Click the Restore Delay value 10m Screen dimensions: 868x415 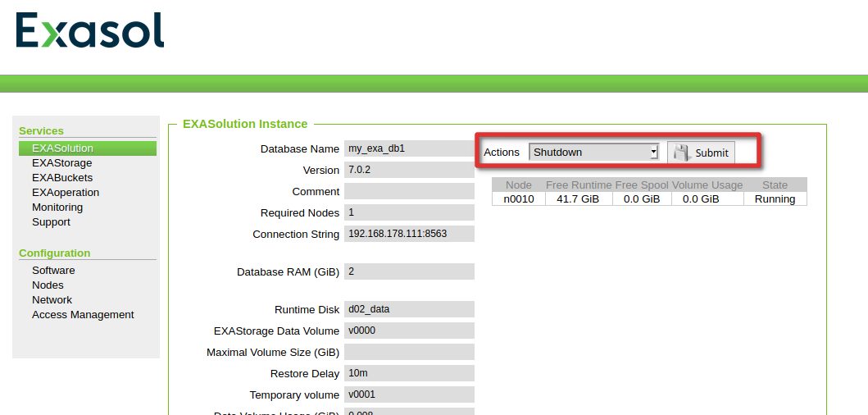point(409,373)
